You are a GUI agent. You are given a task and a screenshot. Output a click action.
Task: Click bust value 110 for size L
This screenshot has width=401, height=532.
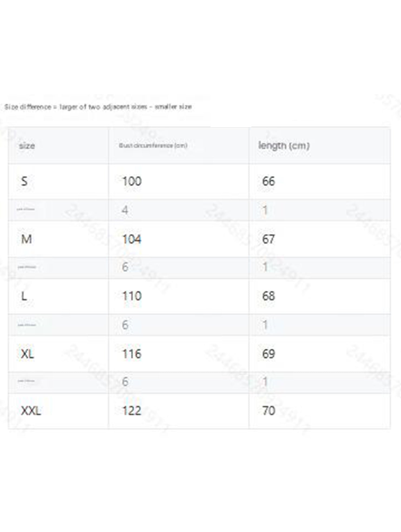(x=132, y=296)
